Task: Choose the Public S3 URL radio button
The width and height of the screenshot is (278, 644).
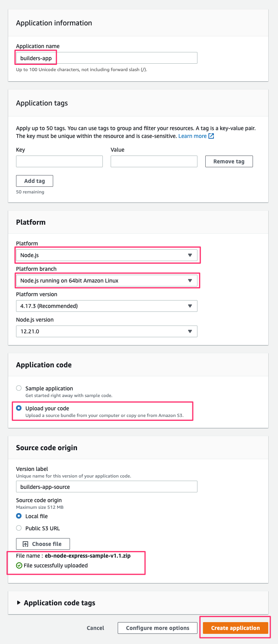Action: (x=19, y=528)
